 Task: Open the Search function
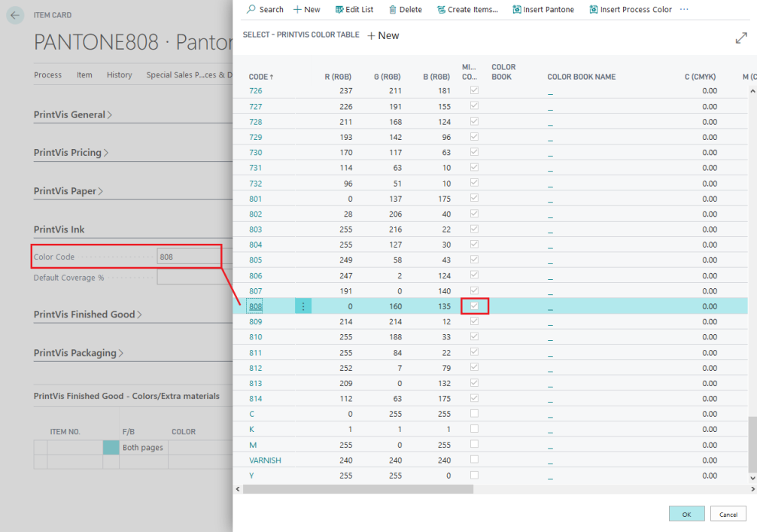click(x=265, y=9)
